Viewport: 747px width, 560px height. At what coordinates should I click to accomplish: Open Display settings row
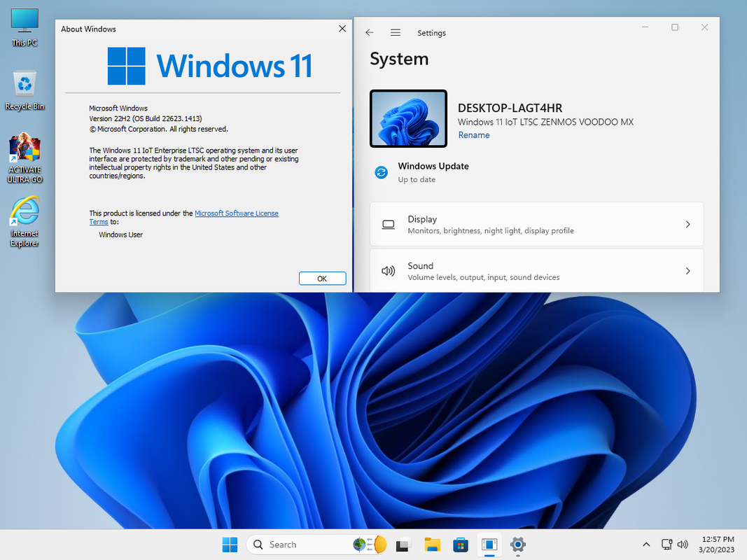tap(536, 224)
